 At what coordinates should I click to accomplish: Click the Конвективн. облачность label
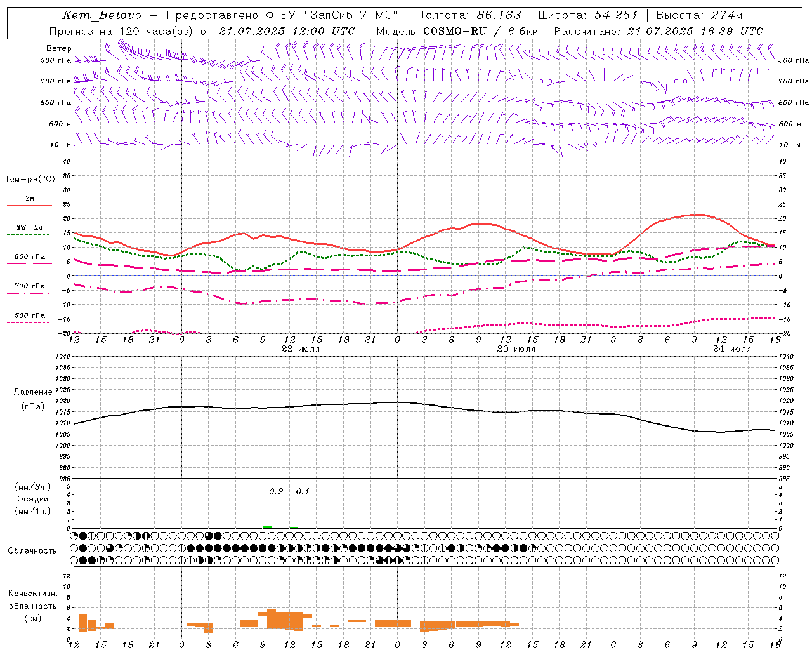click(32, 600)
